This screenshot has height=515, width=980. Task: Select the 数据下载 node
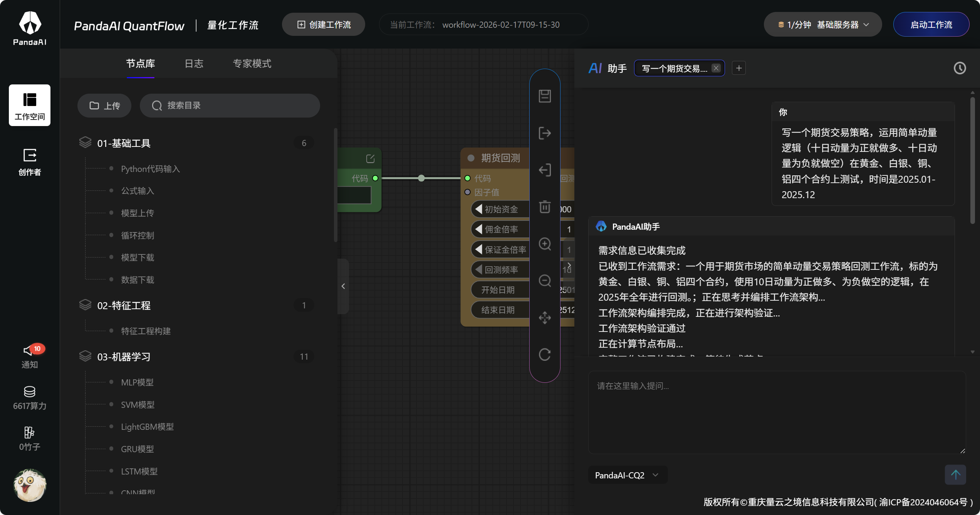[x=138, y=280]
